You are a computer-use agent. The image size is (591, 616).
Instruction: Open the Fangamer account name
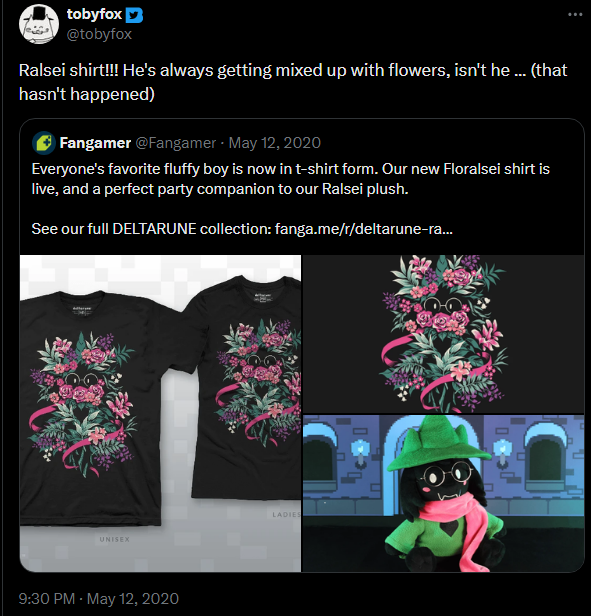(95, 143)
